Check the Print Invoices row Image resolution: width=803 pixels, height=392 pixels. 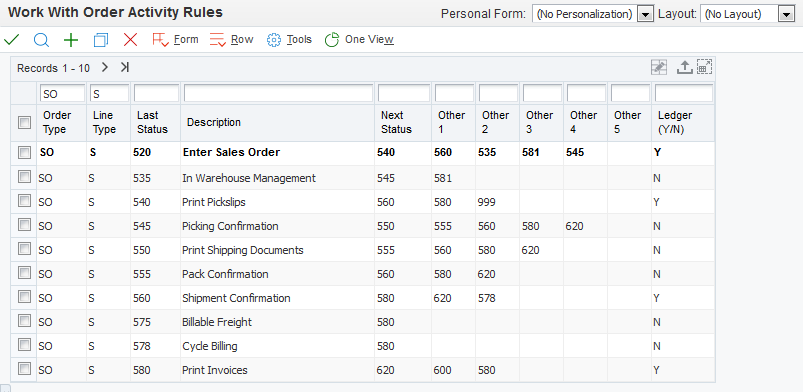coord(24,368)
